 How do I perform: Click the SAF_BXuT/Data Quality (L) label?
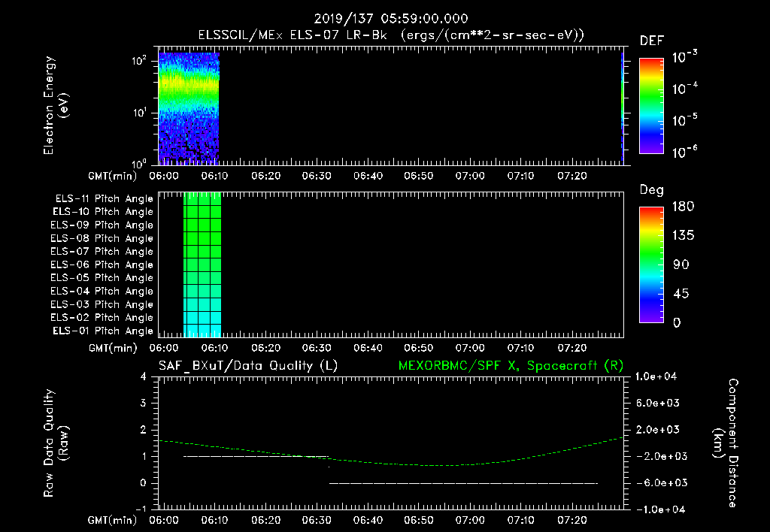[248, 366]
